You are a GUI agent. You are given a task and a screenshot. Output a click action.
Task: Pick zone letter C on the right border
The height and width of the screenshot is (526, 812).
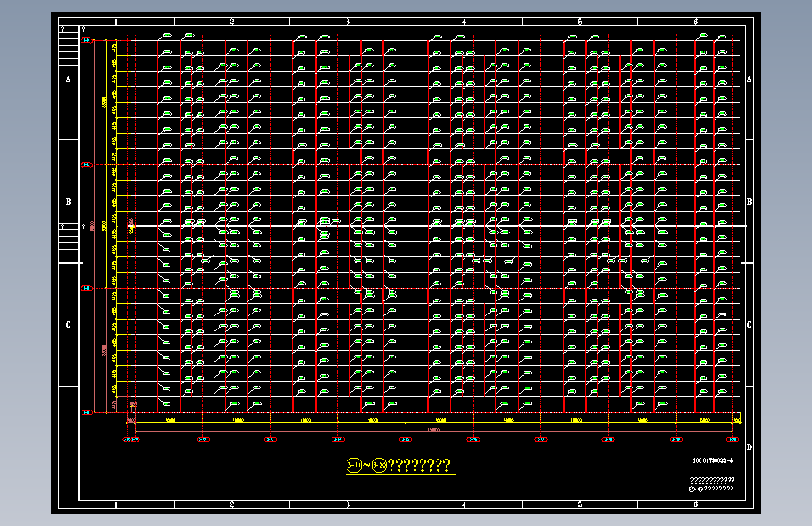[749, 325]
